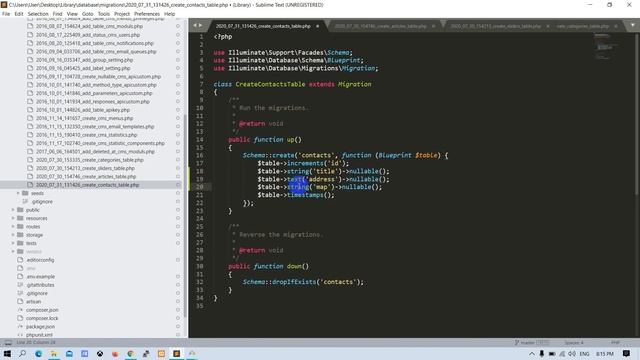Click line 20 in the gutter
The image size is (640, 360).
tap(199, 187)
